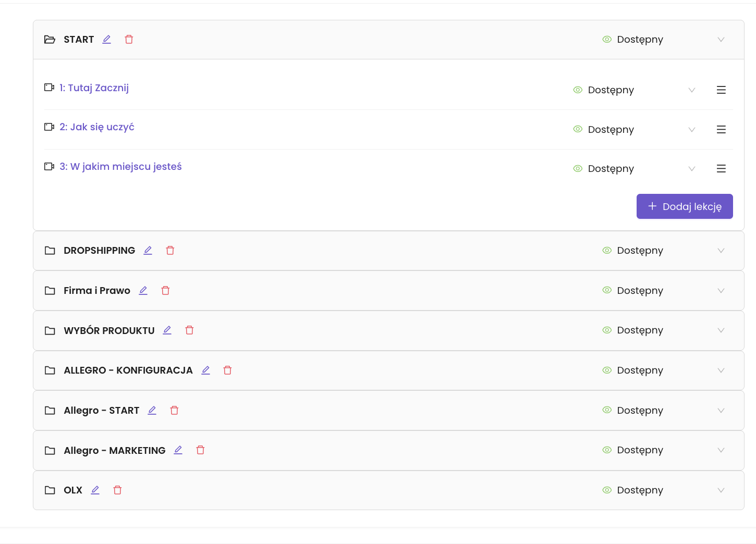Open lesson link 2: Jak się uczyć

click(x=97, y=127)
